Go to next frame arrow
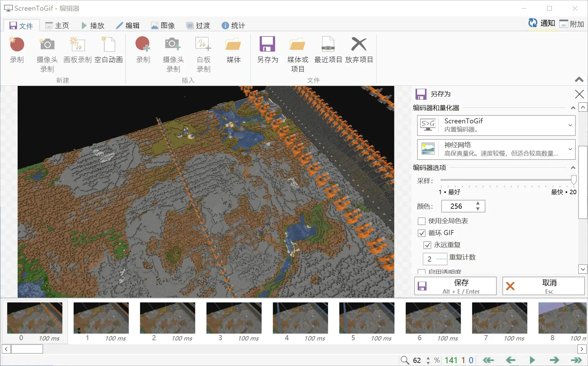 point(555,360)
